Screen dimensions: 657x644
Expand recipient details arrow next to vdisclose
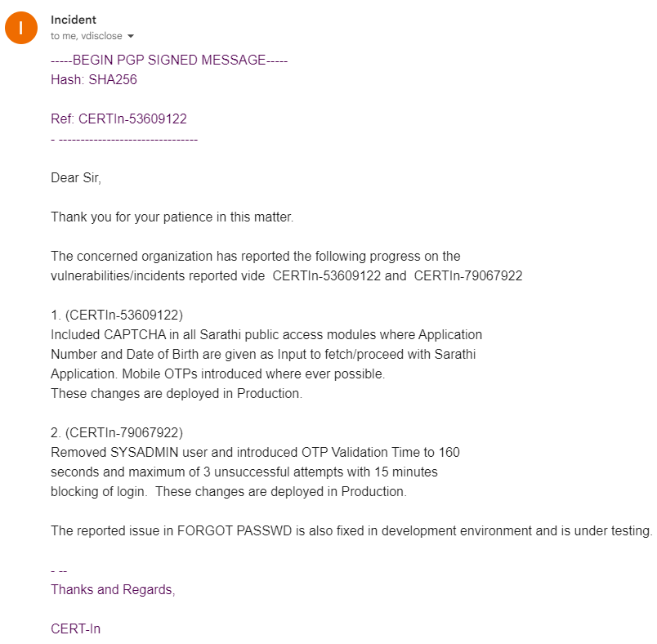pos(131,36)
